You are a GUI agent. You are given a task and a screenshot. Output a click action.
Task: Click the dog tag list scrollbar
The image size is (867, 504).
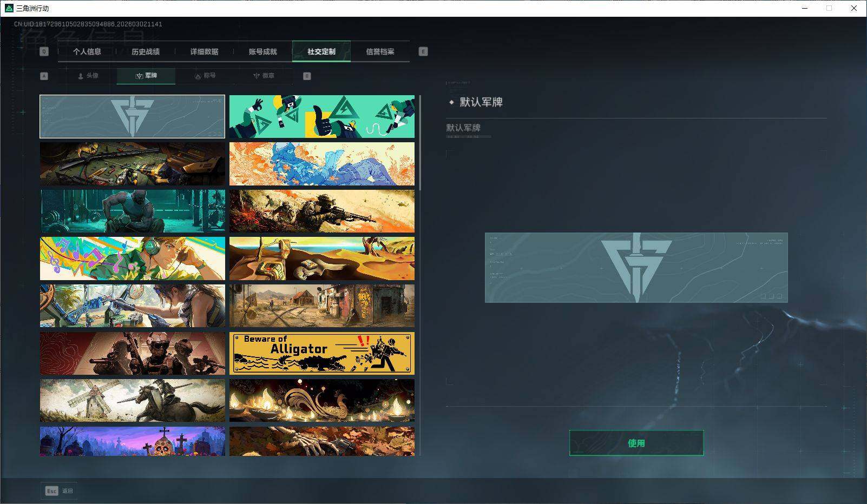click(420, 142)
